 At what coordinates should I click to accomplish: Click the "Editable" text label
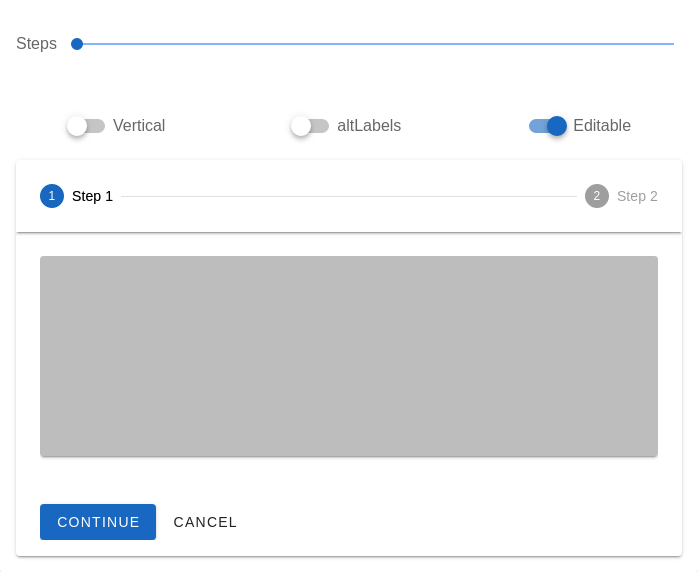602,126
